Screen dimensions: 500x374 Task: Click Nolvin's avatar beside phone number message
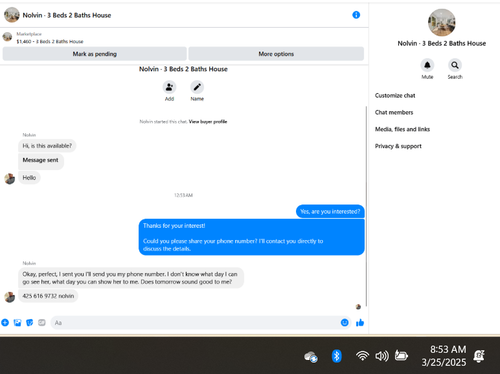(10, 297)
